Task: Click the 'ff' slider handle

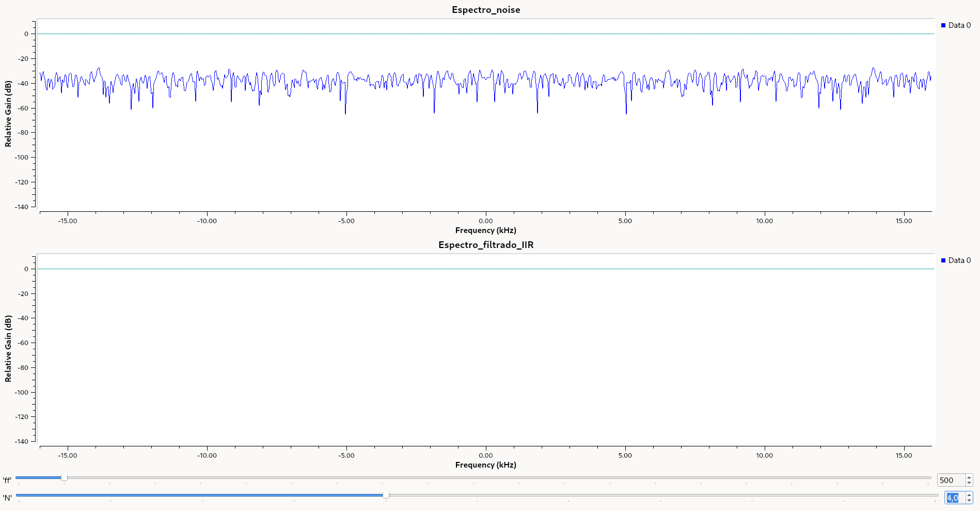Action: pos(64,478)
